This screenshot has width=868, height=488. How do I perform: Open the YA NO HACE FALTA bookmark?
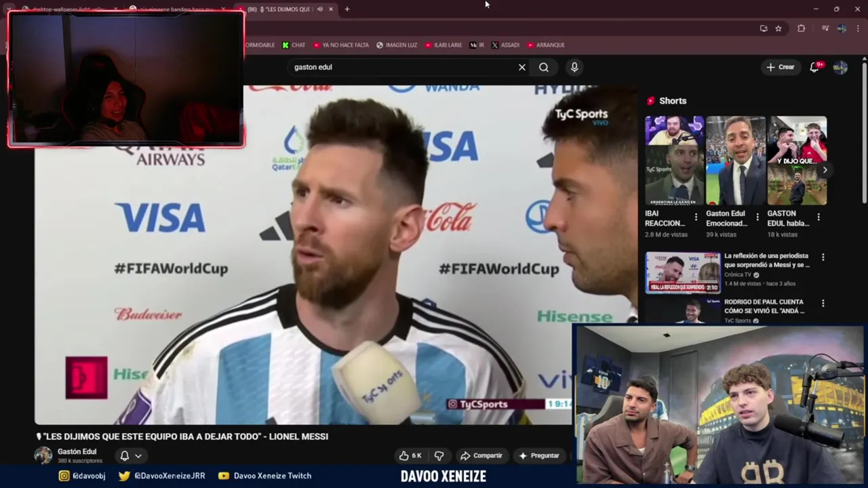(x=341, y=45)
